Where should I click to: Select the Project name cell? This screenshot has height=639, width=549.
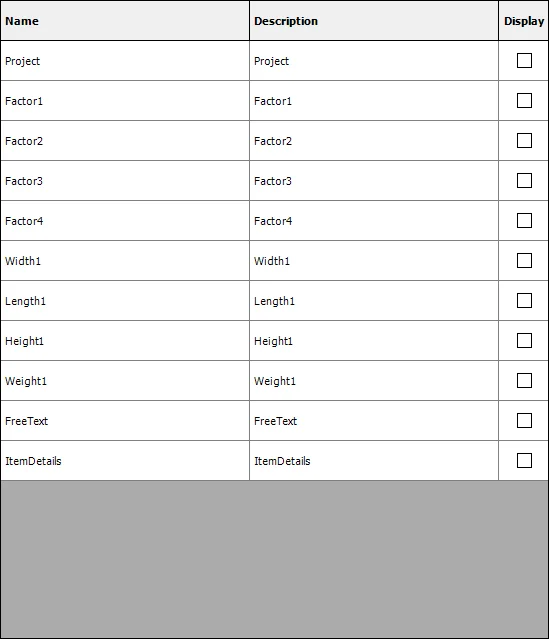[x=125, y=61]
